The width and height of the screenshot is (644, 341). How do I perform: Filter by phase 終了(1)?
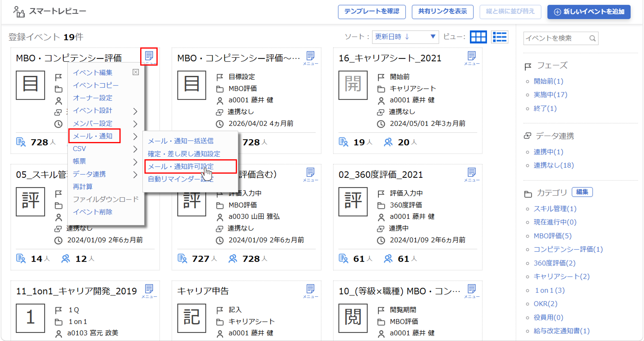[x=545, y=108]
